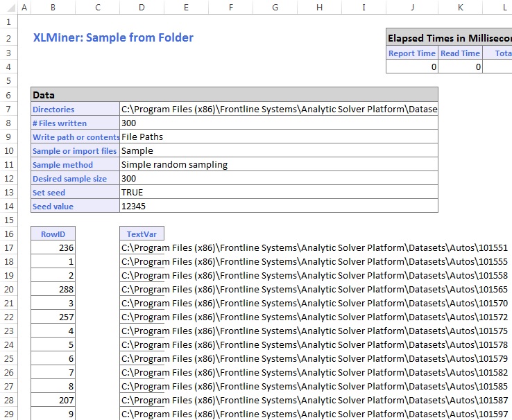Viewport: 512px width, 420px height.
Task: Click the select-all corner of the sheet
Action: pos(7,7)
